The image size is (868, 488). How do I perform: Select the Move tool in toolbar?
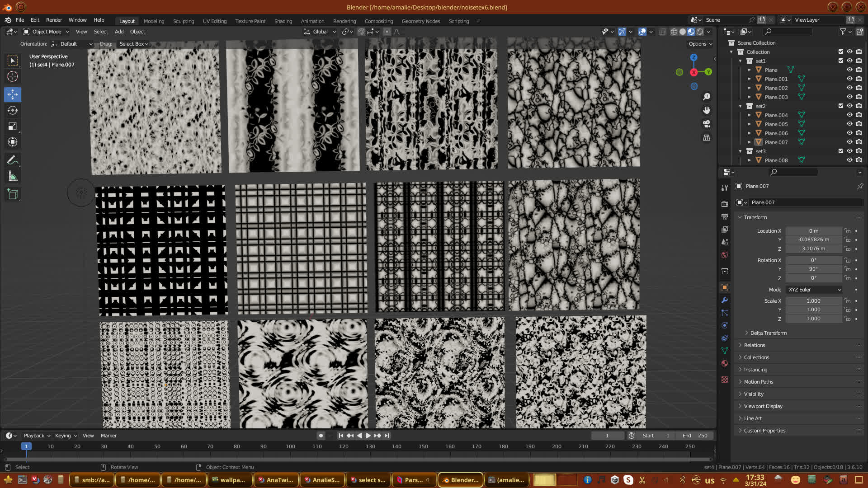[x=13, y=94]
